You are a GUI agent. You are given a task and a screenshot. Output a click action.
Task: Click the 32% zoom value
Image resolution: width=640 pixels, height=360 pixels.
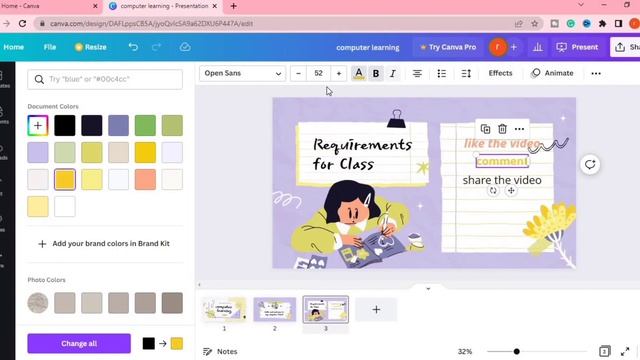[465, 351]
